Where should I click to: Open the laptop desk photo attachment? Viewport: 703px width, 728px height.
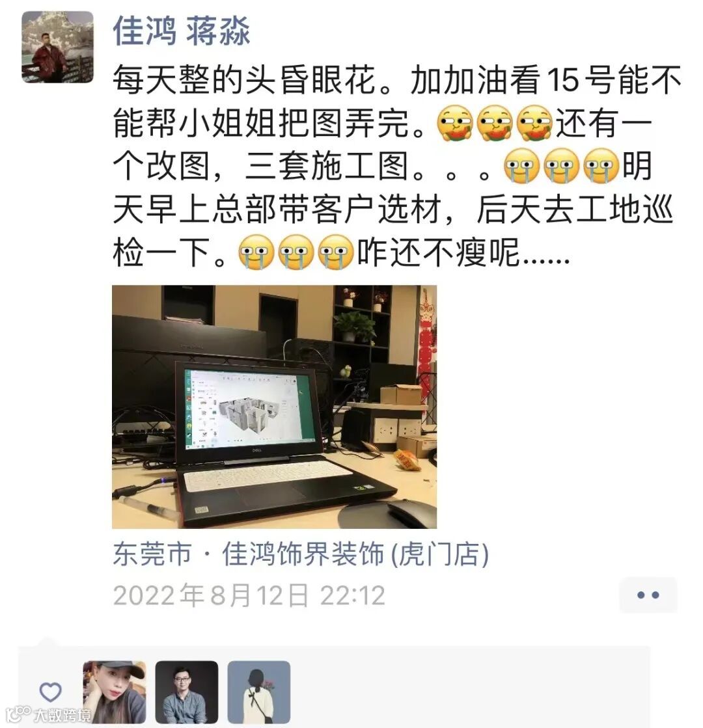coord(274,407)
